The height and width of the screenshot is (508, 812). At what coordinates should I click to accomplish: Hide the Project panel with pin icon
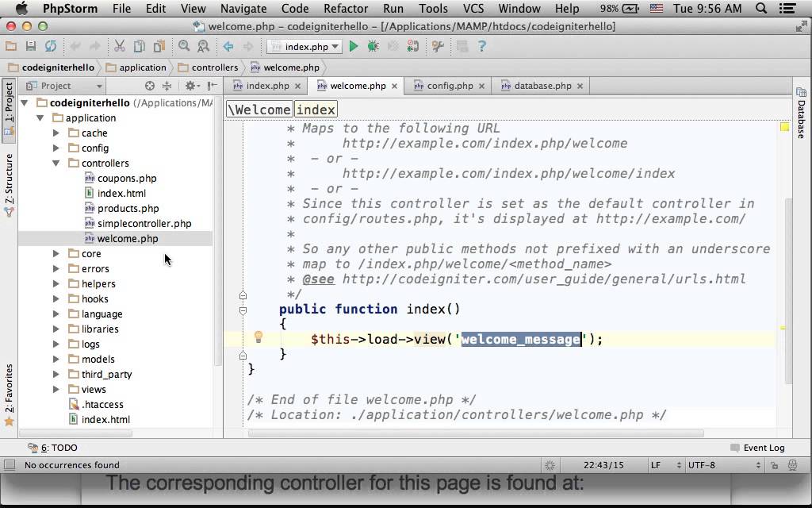(x=212, y=86)
